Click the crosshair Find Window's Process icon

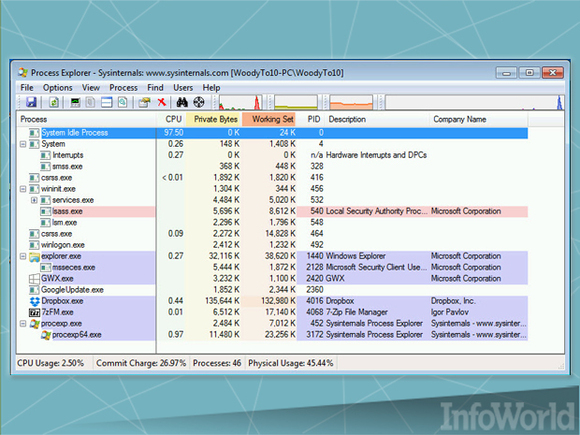[199, 102]
